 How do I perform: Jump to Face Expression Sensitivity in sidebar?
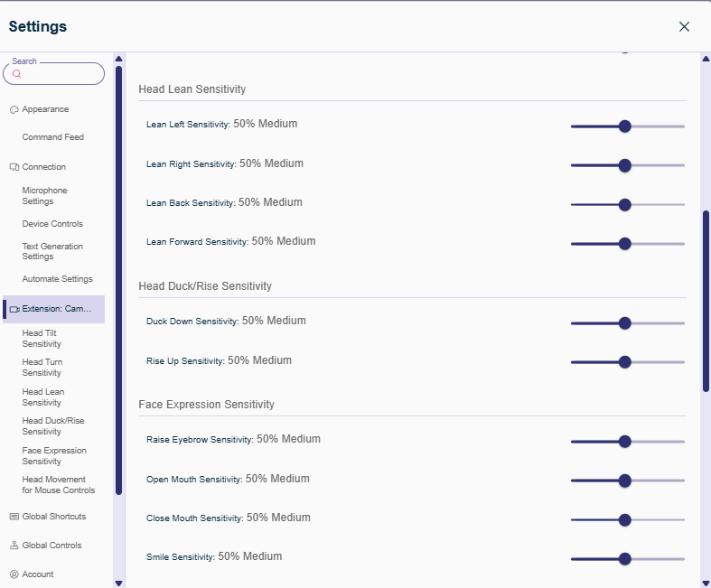click(54, 455)
